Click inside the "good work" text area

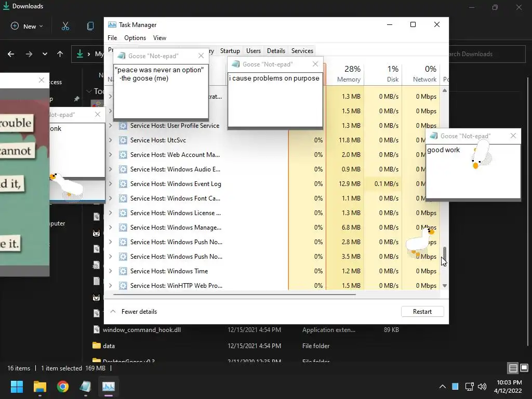[473, 171]
